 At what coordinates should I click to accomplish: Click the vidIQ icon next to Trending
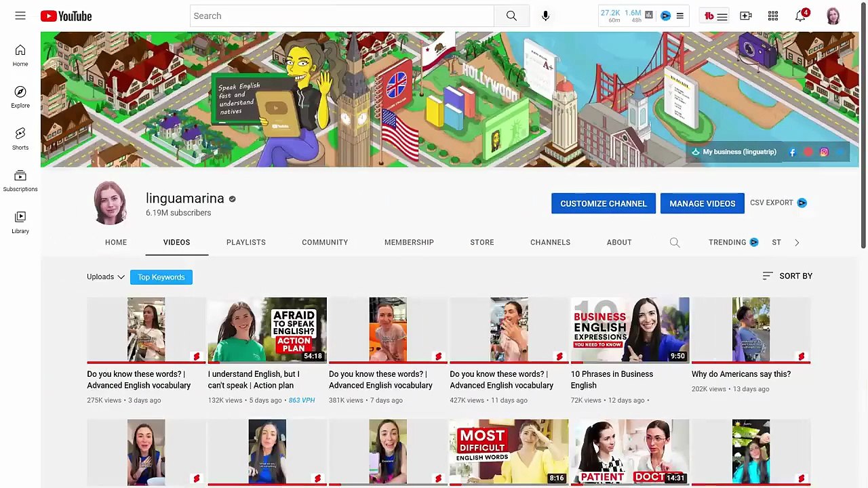point(754,242)
